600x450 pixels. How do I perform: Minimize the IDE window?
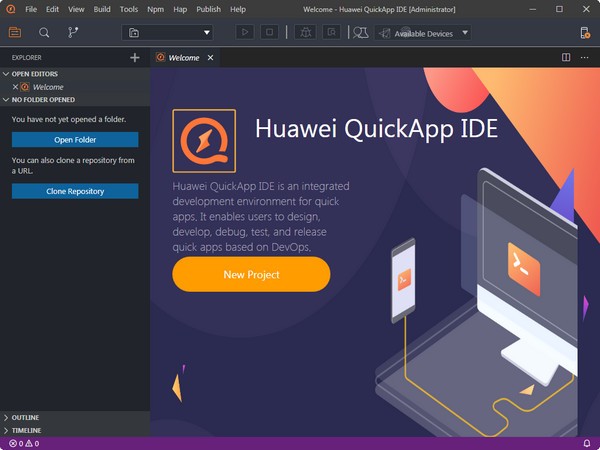[533, 9]
